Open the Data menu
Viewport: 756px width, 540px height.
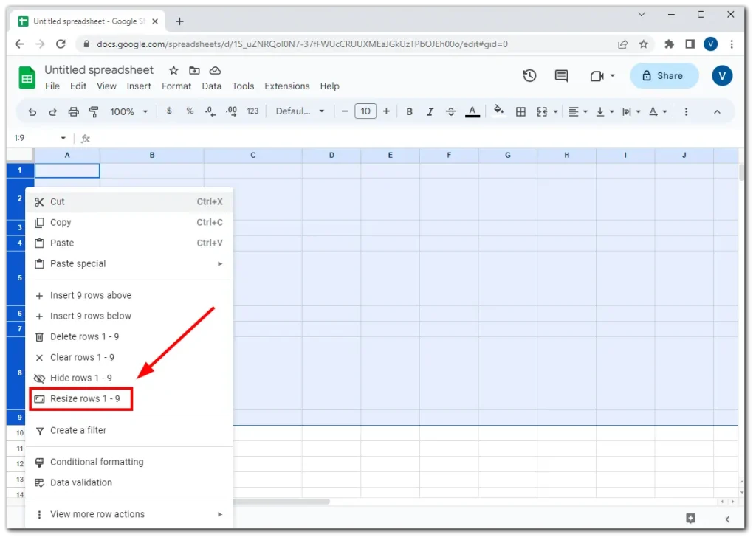point(212,86)
